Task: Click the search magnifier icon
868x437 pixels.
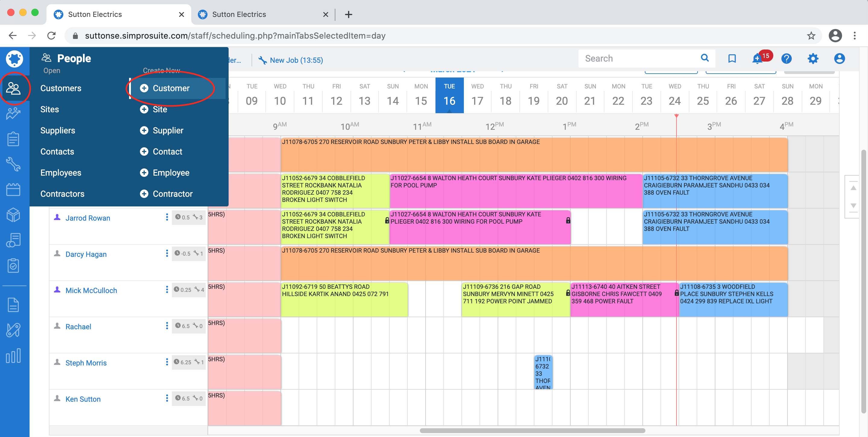Action: pos(705,58)
